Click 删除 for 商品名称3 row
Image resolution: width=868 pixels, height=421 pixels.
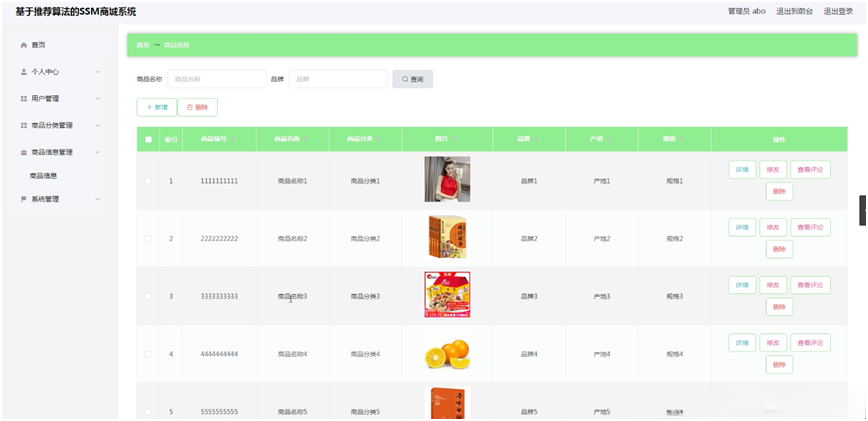pyautogui.click(x=779, y=307)
